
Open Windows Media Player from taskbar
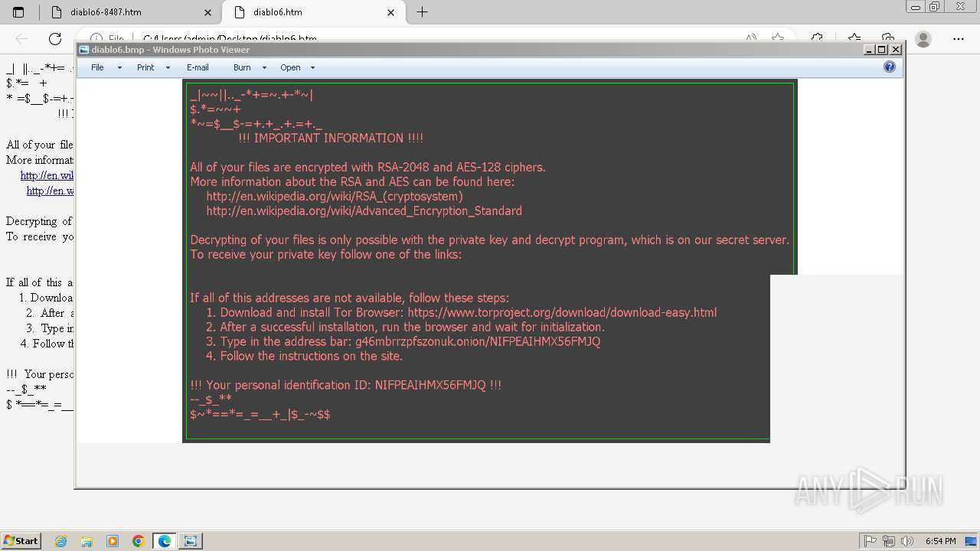click(113, 541)
